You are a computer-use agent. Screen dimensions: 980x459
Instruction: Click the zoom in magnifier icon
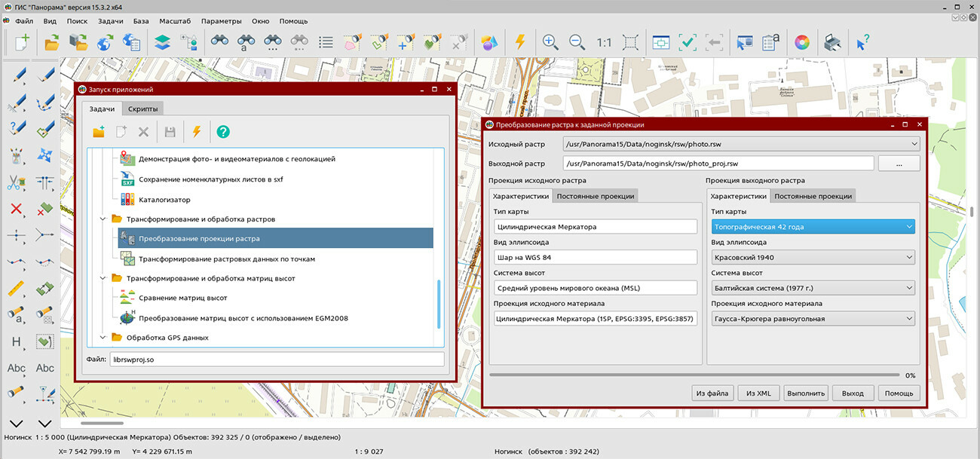point(551,42)
